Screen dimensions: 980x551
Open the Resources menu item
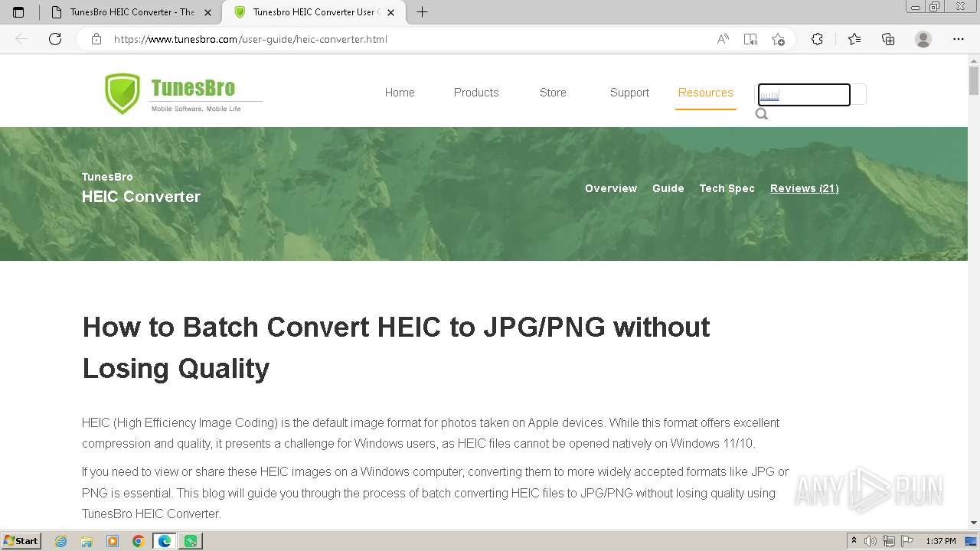705,93
